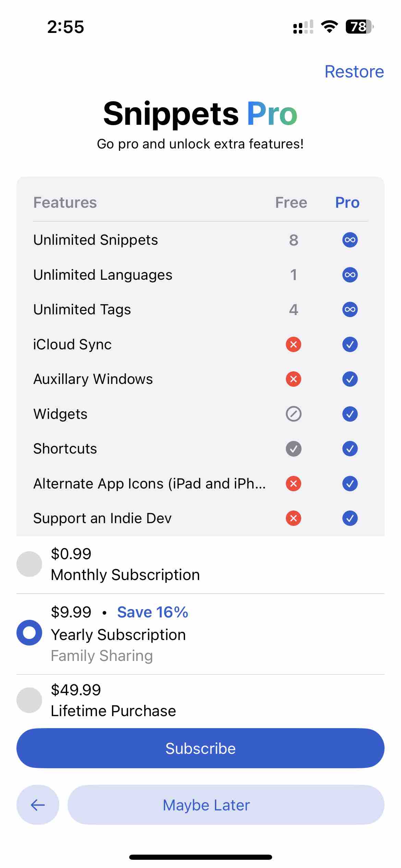401x868 pixels.
Task: Select the $49.99 Lifetime Purchase radio button
Action: pos(29,700)
